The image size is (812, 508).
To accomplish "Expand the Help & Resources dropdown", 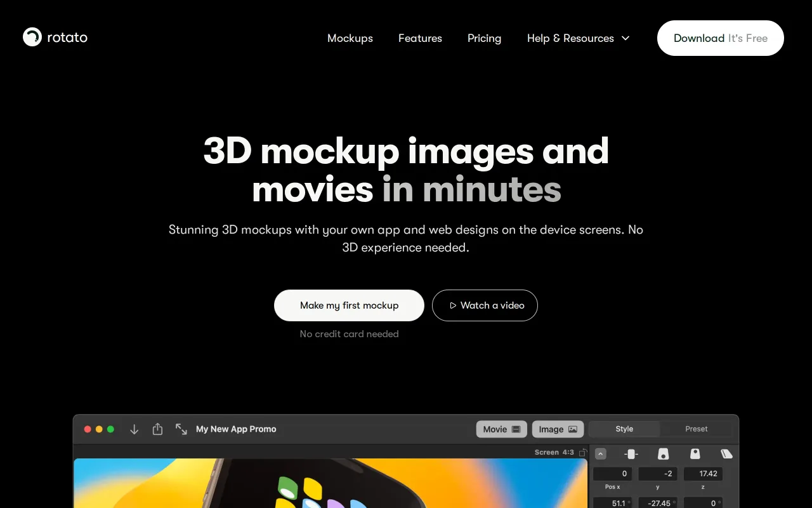I will click(x=578, y=38).
